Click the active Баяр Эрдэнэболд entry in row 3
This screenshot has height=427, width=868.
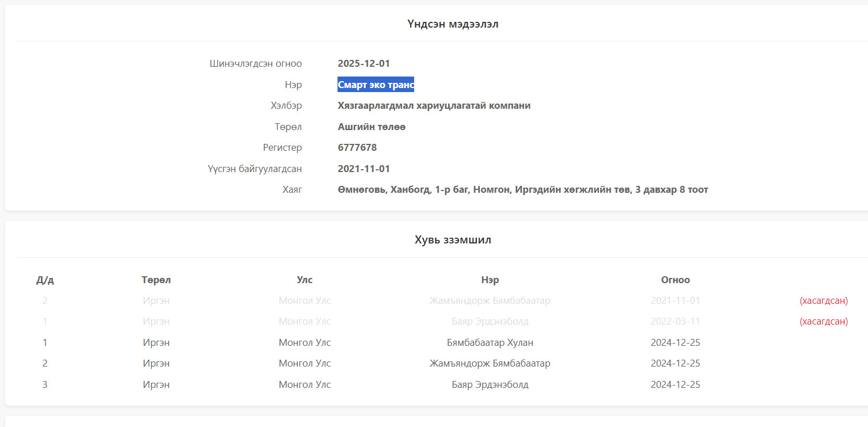490,384
